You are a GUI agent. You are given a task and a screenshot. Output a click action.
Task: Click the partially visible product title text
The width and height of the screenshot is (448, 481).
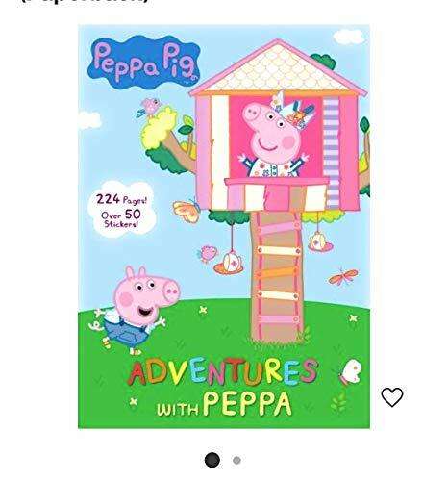84,1
